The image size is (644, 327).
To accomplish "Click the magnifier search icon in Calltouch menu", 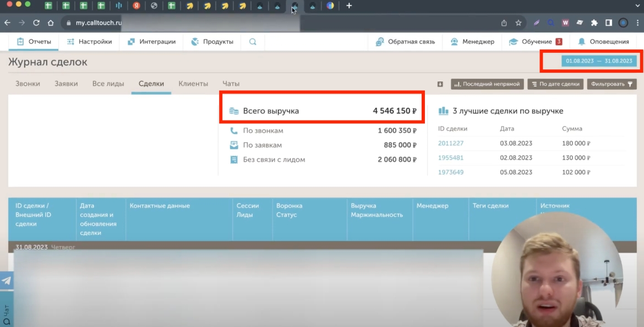I will tap(253, 41).
